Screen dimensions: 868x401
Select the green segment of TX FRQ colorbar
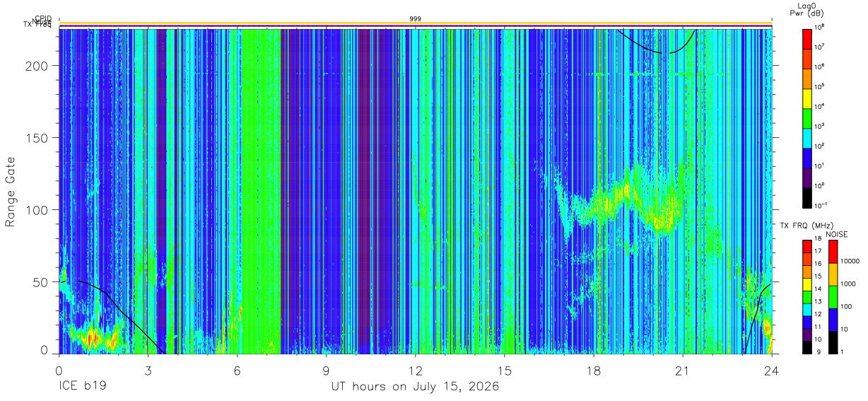(807, 296)
